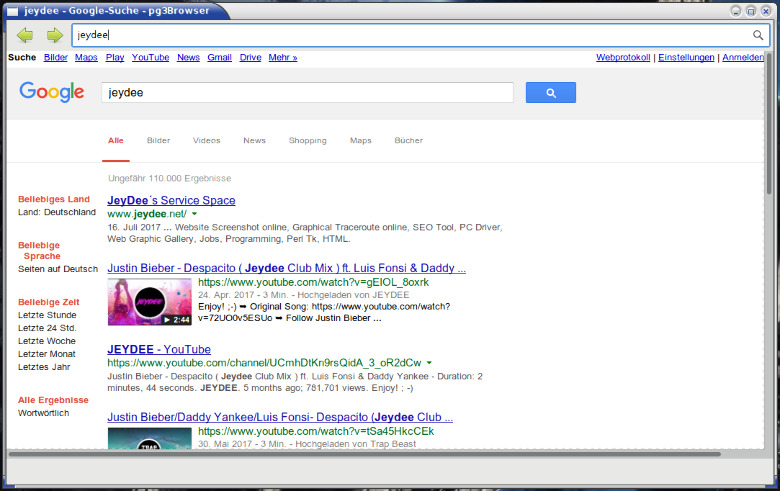The image size is (780, 491).
Task: Filter results to Letzte Woche
Action: tap(47, 341)
